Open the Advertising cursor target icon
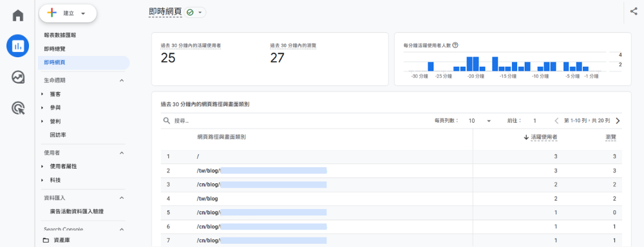 click(x=17, y=108)
